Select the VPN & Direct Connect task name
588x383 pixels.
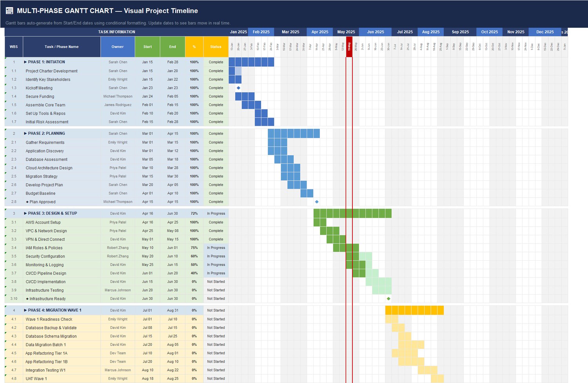pyautogui.click(x=45, y=240)
